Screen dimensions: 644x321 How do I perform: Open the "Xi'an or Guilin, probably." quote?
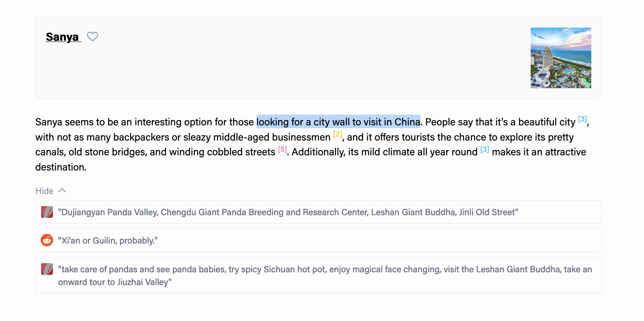click(x=108, y=241)
